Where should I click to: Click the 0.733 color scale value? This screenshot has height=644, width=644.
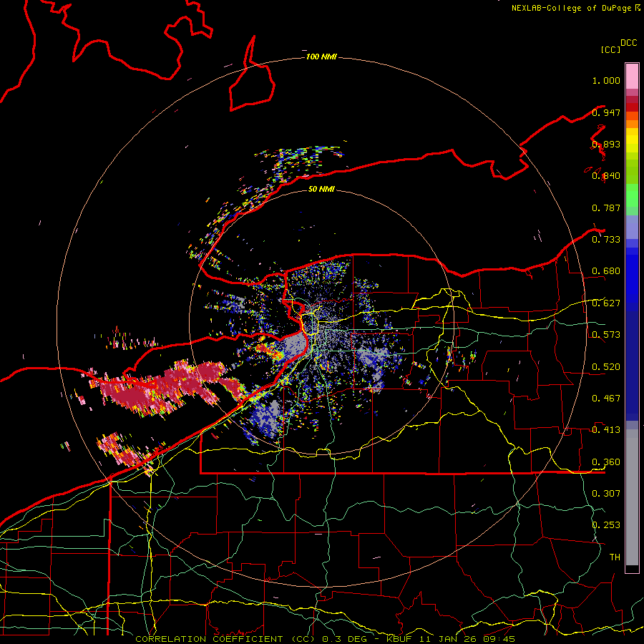point(606,240)
